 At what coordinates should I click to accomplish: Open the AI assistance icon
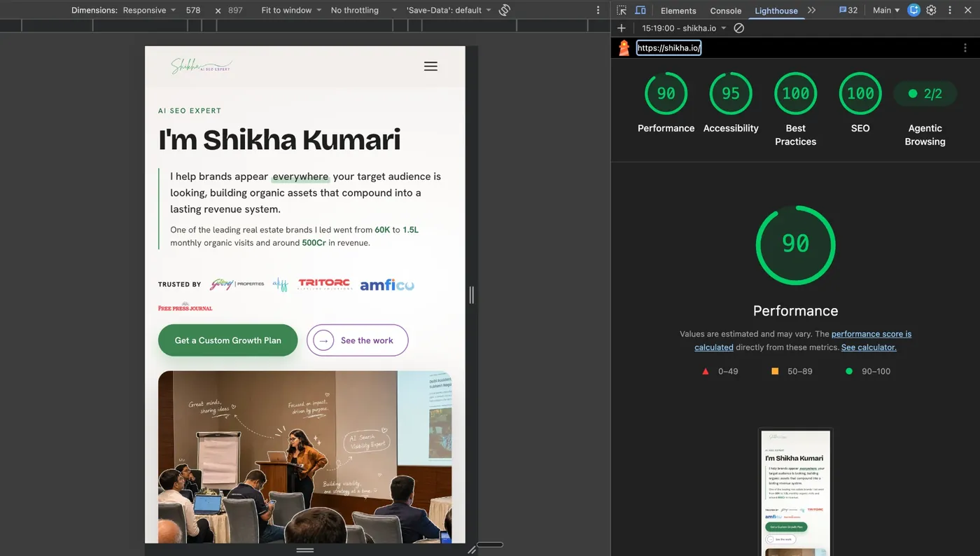[x=914, y=11]
